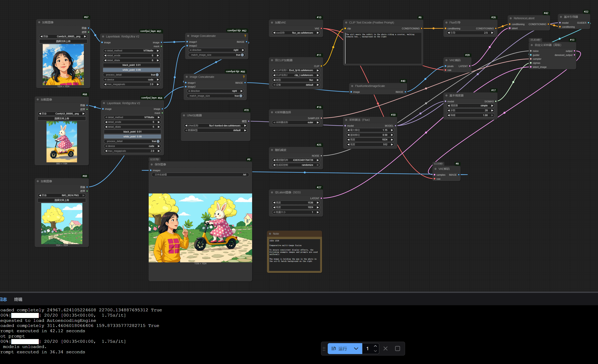Viewport: 598px width, 364px height.
Task: Collapse the 保存图像 node
Action: (152, 165)
